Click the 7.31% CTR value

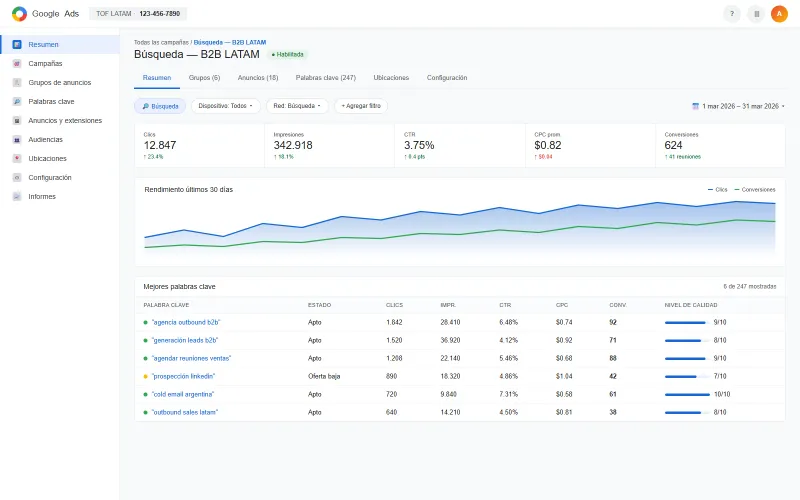[508, 394]
